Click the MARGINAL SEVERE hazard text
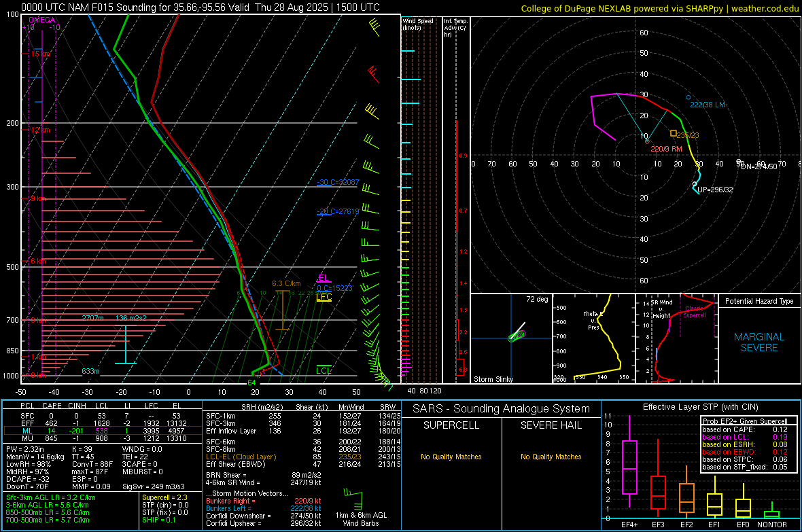 [759, 342]
